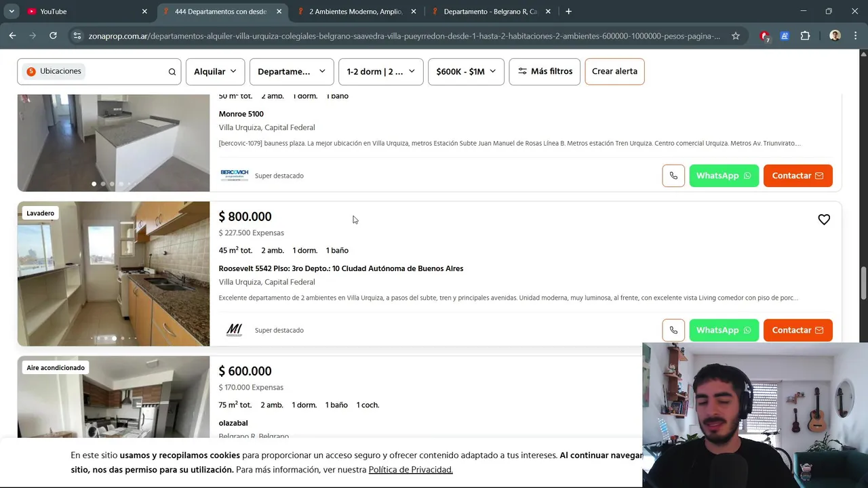This screenshot has height=488, width=868.
Task: Open the blue translate extension icon
Action: 785,36
